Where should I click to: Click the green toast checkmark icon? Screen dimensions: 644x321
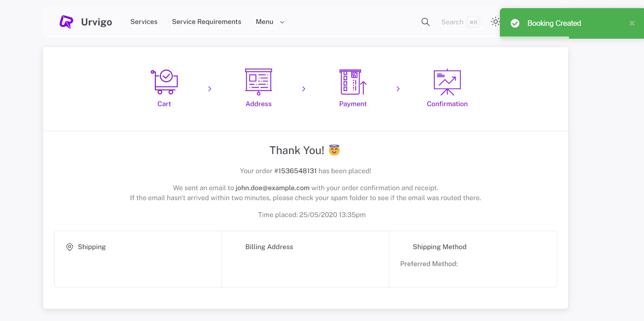515,24
